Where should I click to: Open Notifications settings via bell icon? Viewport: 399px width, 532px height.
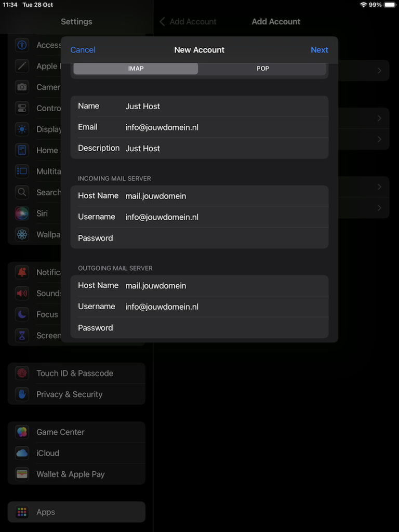[x=22, y=272]
